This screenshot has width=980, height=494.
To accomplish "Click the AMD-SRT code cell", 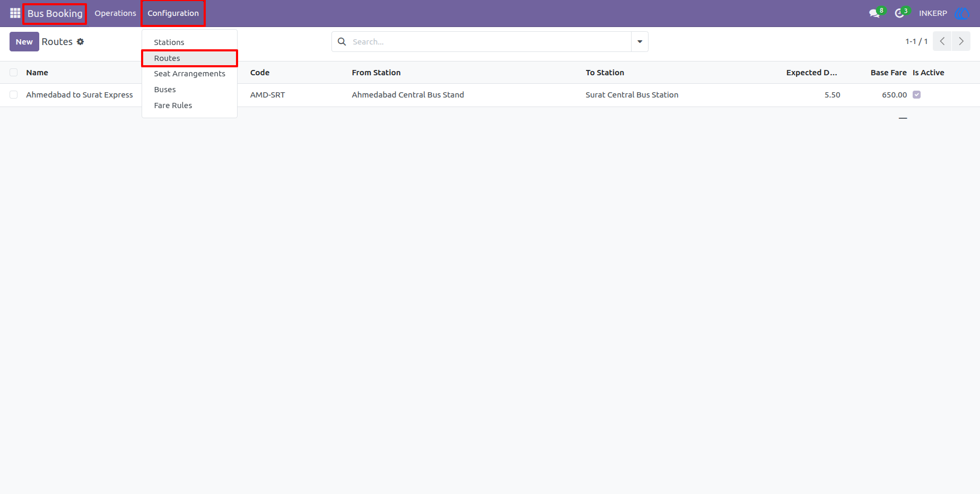I will (267, 95).
